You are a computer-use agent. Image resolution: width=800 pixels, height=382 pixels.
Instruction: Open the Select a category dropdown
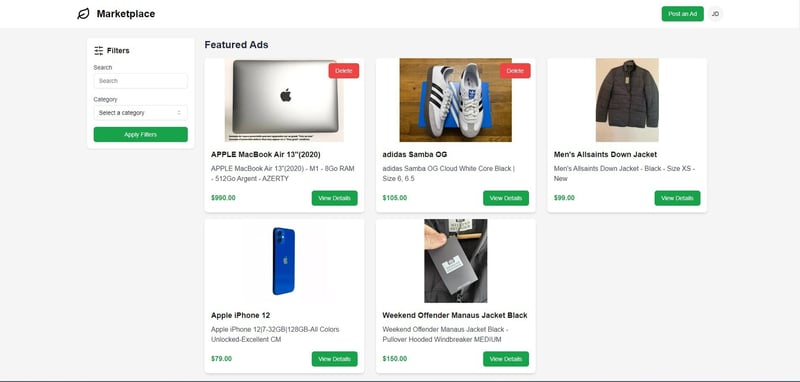pos(140,113)
